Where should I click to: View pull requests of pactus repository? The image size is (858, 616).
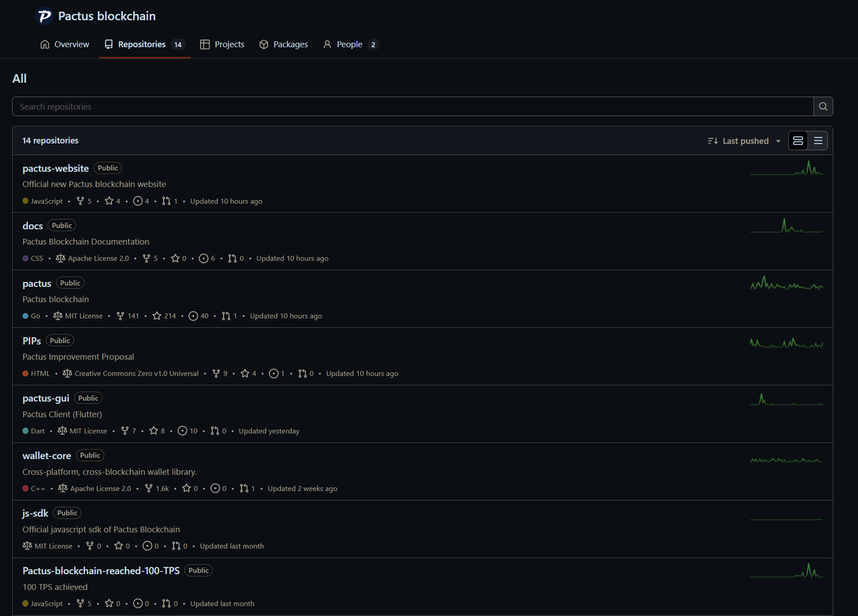[x=230, y=316]
